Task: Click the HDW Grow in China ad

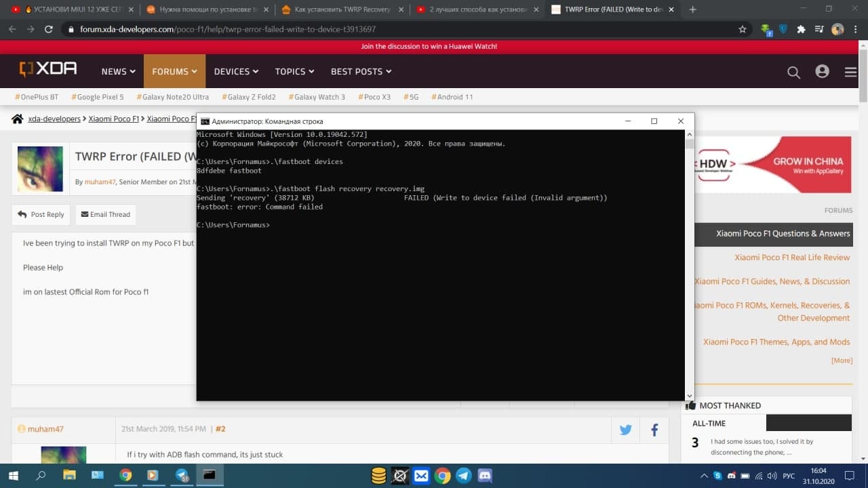Action: pyautogui.click(x=772, y=164)
